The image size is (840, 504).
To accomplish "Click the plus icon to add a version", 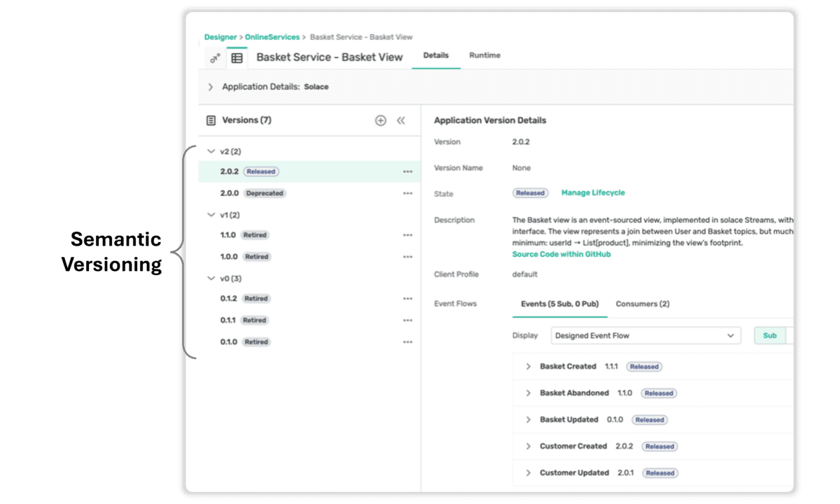I will coord(380,120).
